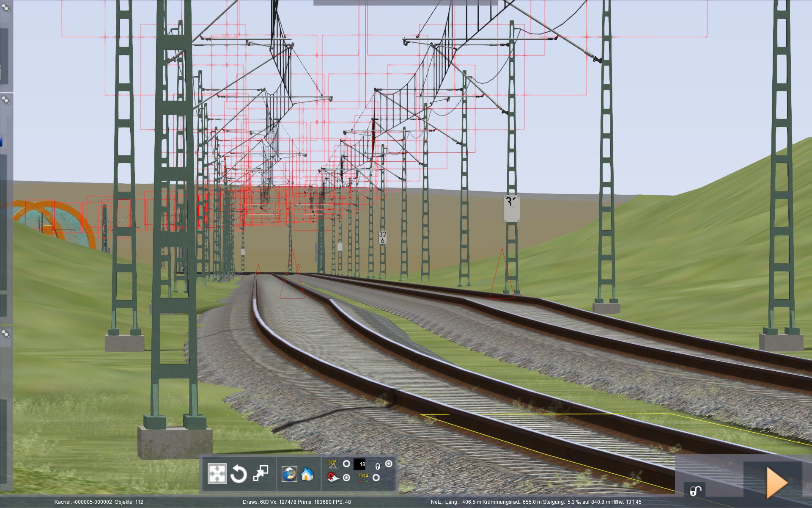This screenshot has height=508, width=812.
Task: Toggle the radio button next to TS14 icon
Action: (376, 478)
